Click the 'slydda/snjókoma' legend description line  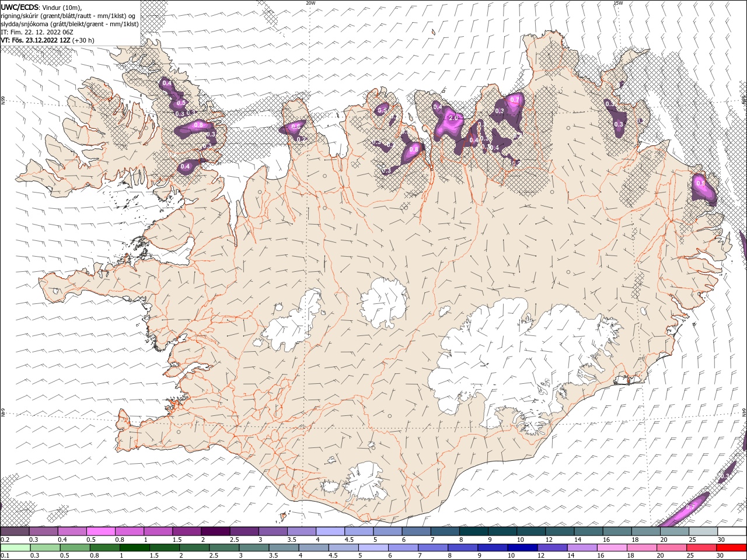point(70,24)
